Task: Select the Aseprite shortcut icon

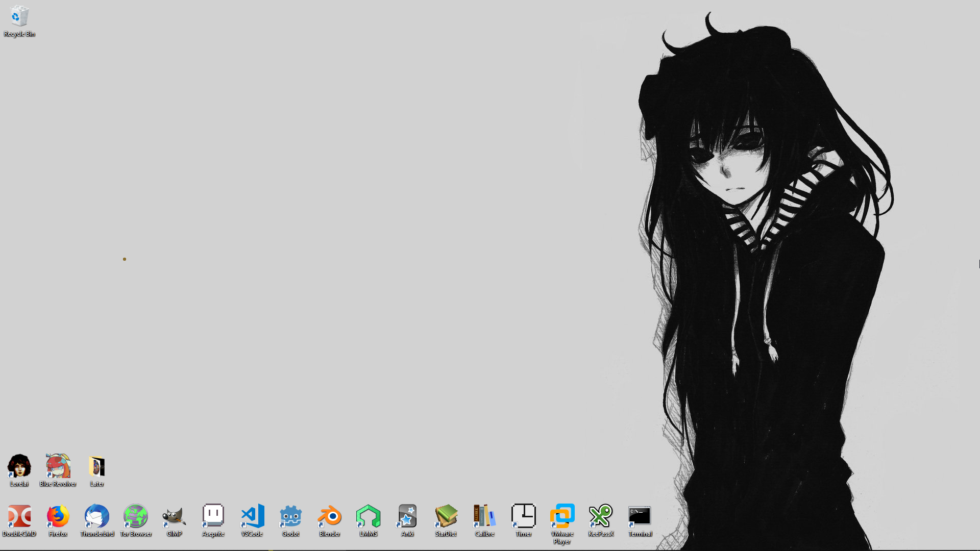Action: tap(213, 516)
